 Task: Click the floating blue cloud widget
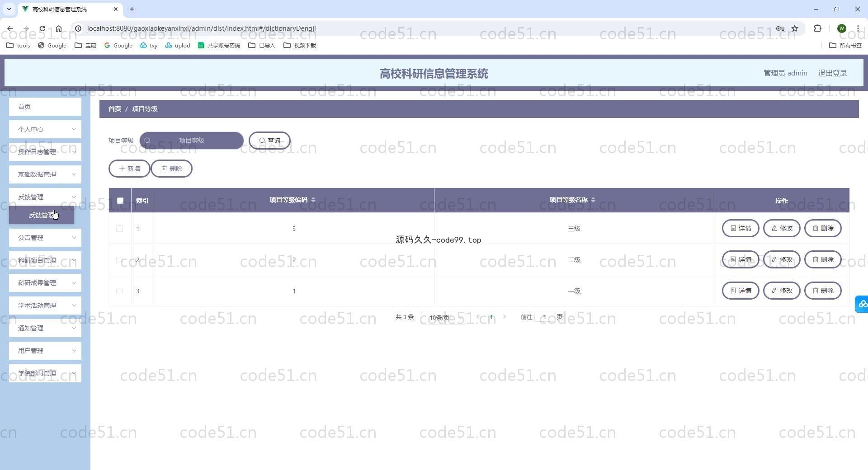(862, 304)
